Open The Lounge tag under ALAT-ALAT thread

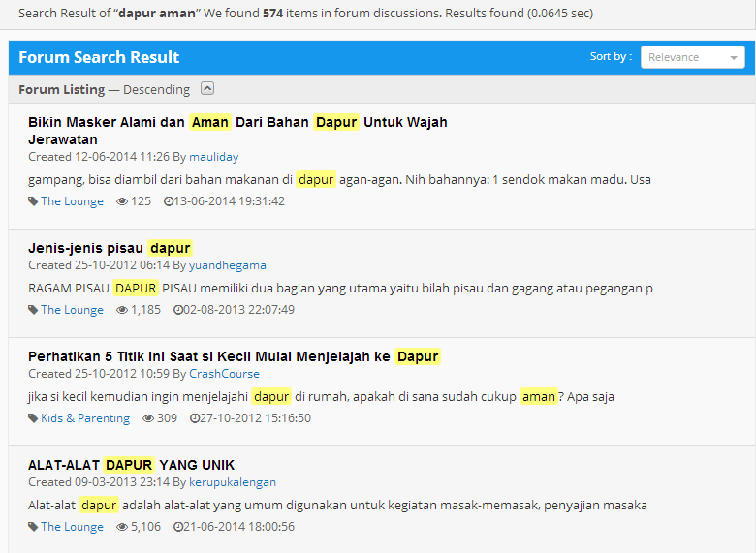72,526
